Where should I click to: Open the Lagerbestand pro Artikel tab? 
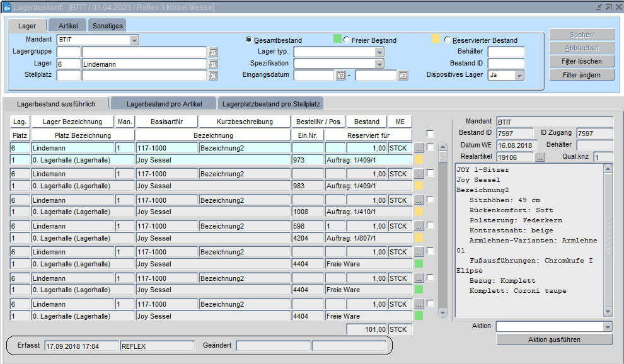(163, 103)
